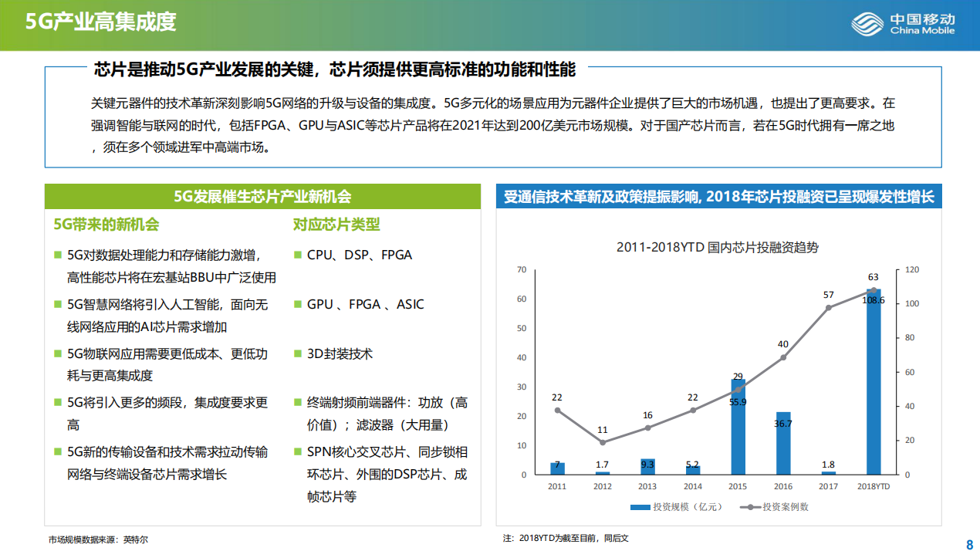The image size is (980, 551).
Task: Click the 2015 bar in the chart
Action: coord(738,426)
